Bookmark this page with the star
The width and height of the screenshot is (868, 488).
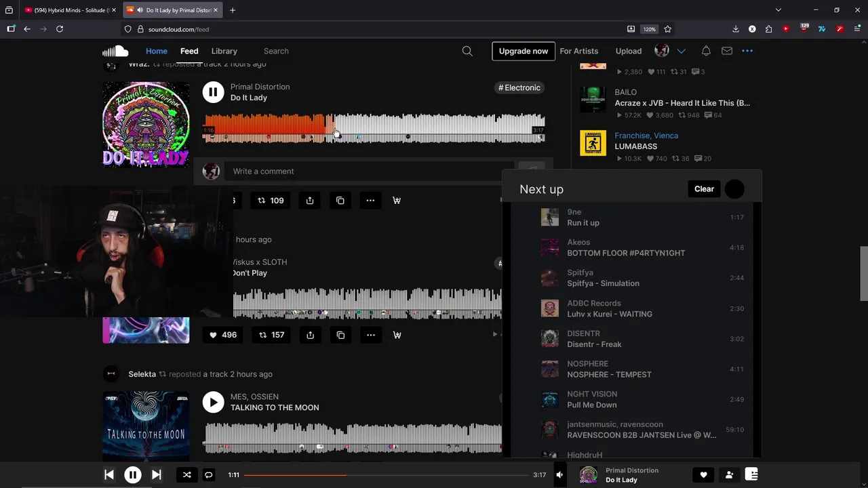pyautogui.click(x=667, y=29)
